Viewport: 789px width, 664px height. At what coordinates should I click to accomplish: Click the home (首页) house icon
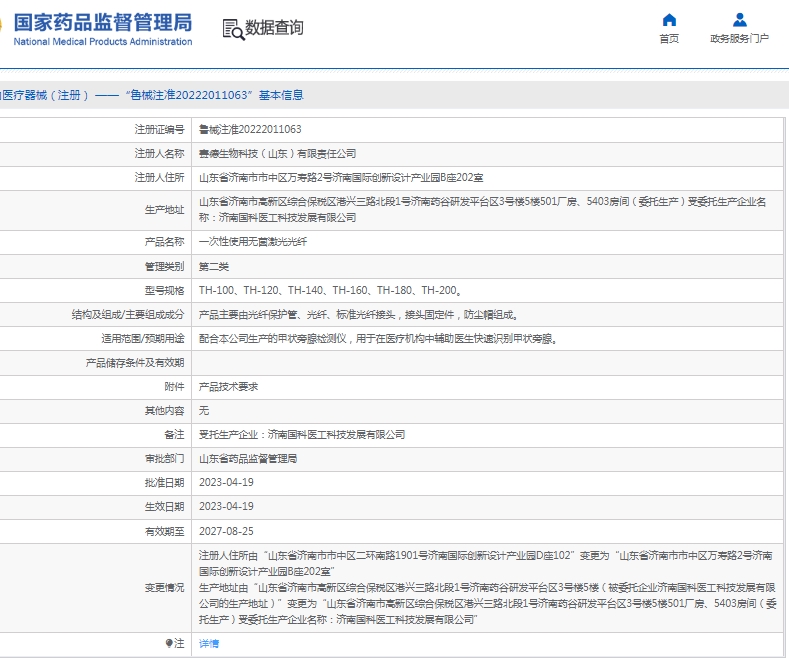(x=669, y=20)
